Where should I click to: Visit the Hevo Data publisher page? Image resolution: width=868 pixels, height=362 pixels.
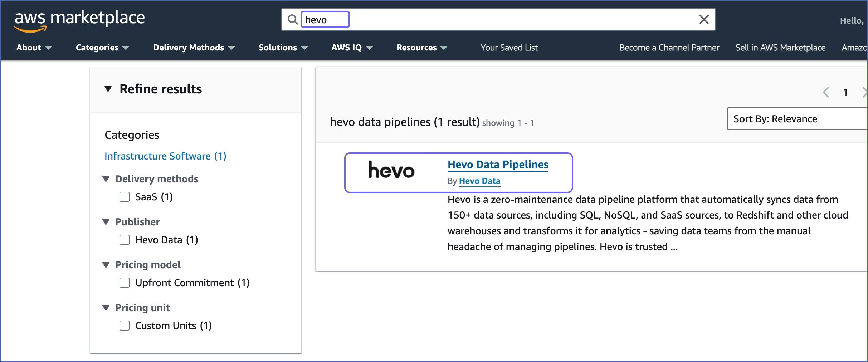pos(479,181)
